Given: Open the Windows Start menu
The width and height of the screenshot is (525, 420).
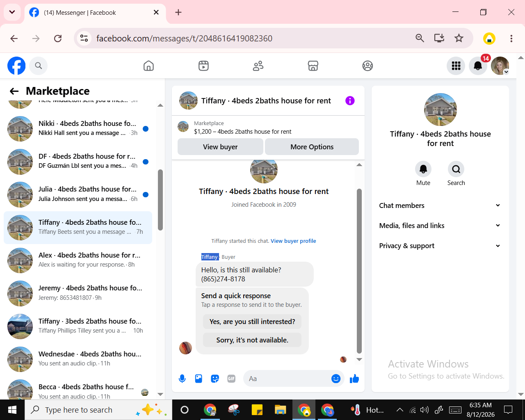Looking at the screenshot, I should 12,410.
